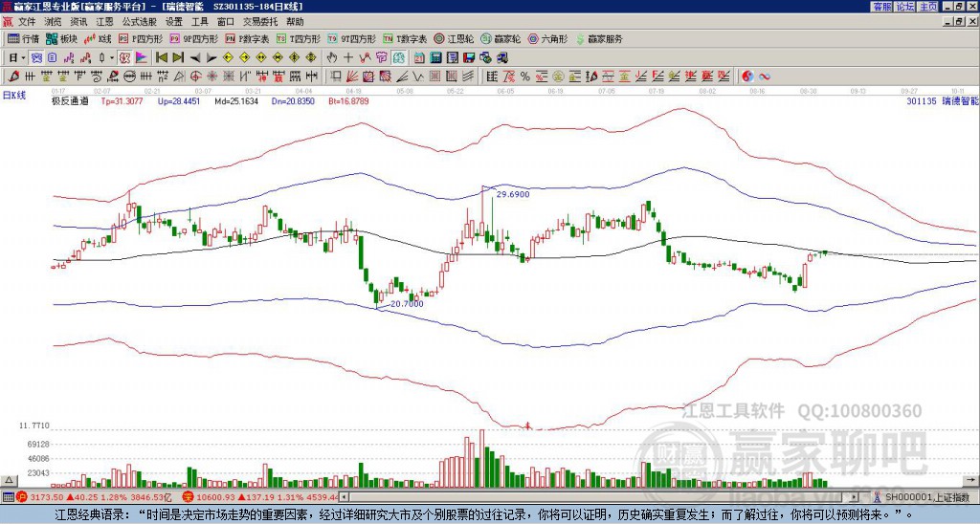Open the 浏览 menu
The height and width of the screenshot is (524, 980).
coord(54,22)
